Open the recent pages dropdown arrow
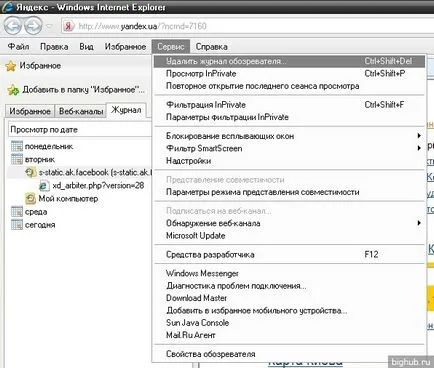The width and height of the screenshot is (434, 368). pos(50,26)
